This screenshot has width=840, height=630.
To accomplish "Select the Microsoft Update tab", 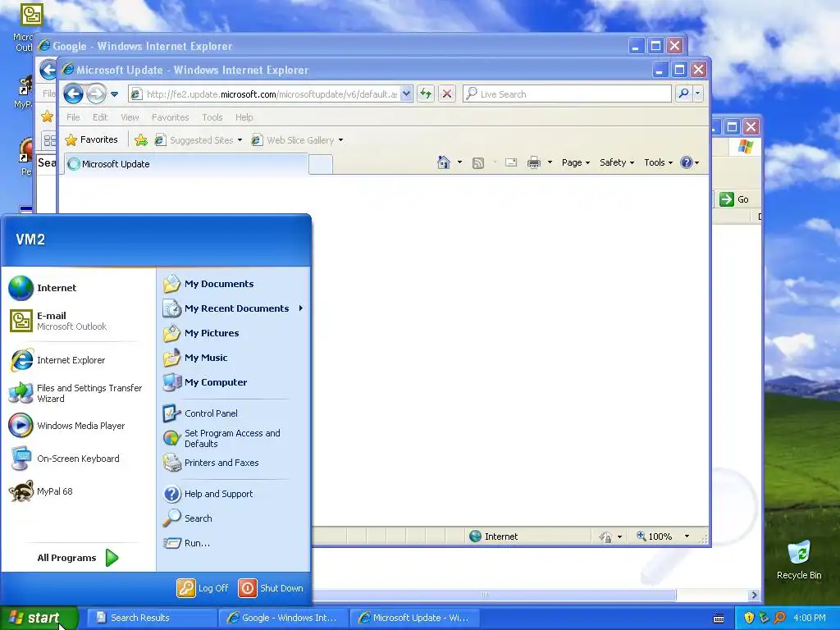I will tap(186, 164).
